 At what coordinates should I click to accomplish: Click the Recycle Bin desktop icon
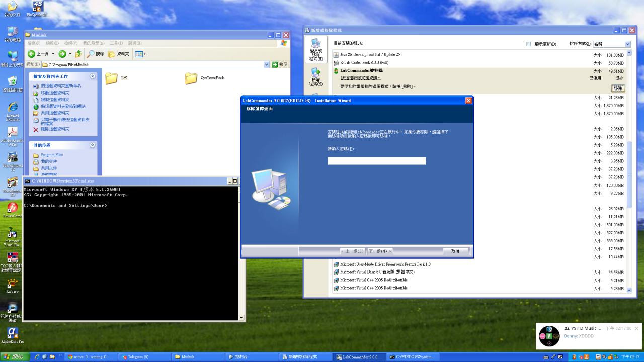[13, 82]
